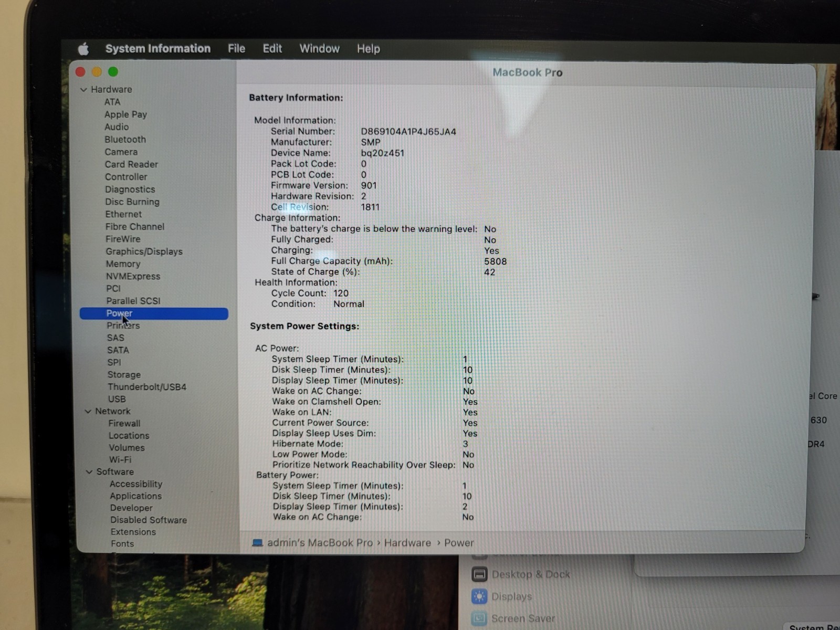840x630 pixels.
Task: Click admin's MacBook Pro in path bar
Action: [320, 543]
